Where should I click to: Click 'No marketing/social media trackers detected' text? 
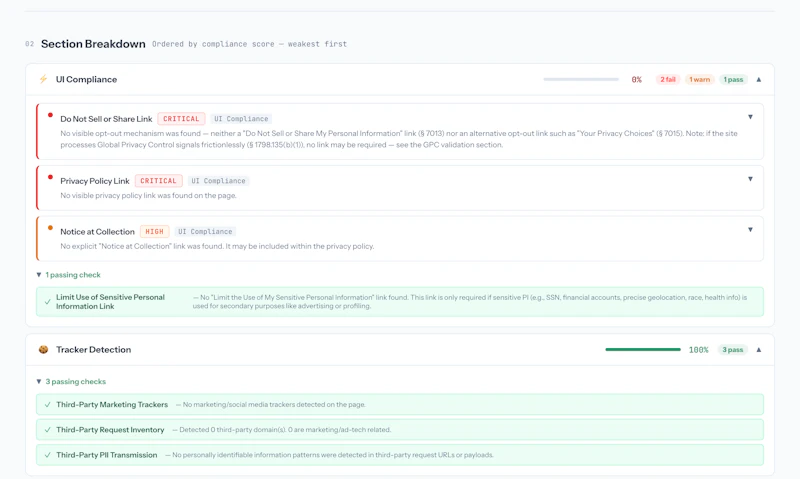coord(271,405)
